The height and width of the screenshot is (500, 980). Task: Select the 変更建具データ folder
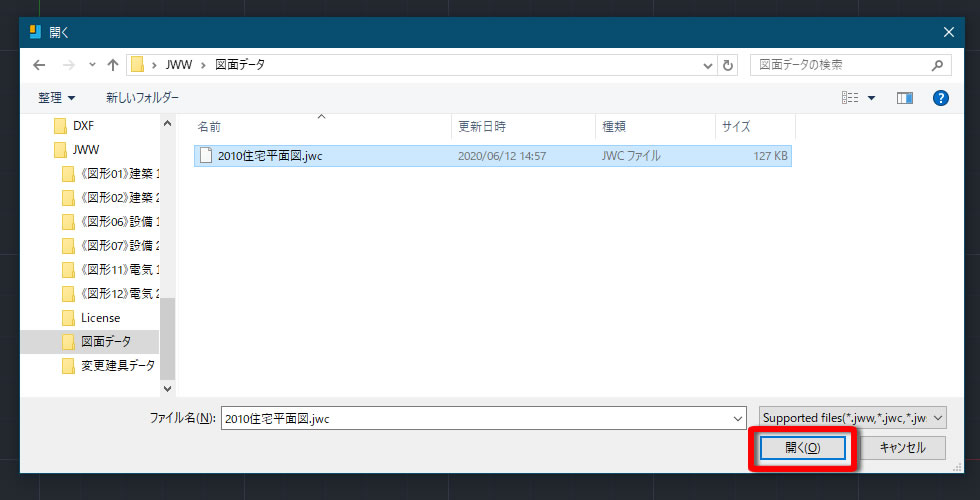[x=110, y=366]
